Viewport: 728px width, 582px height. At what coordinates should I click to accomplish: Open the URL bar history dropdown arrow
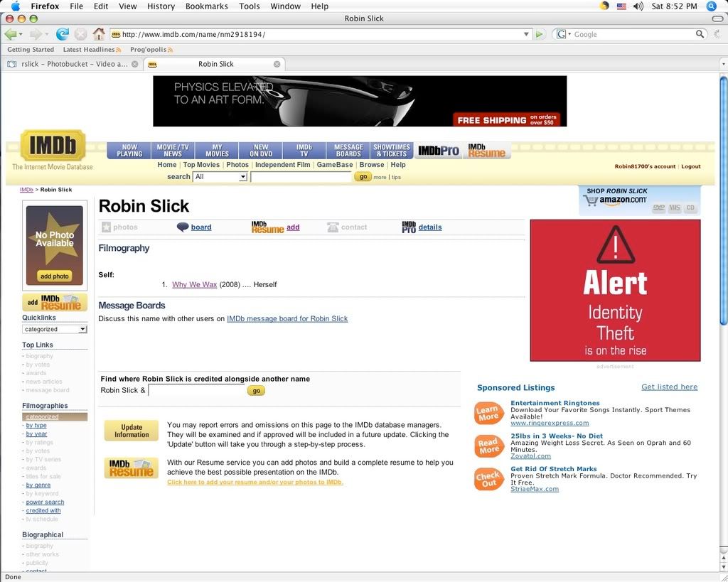click(526, 34)
